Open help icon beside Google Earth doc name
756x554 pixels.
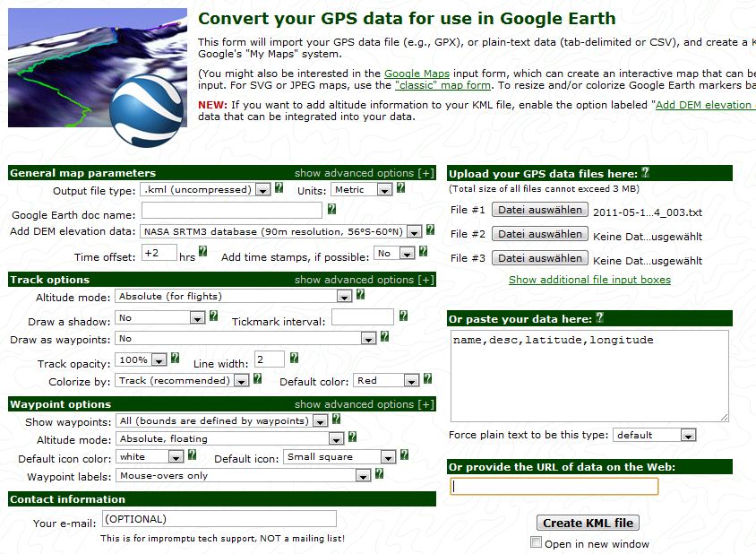(x=331, y=209)
